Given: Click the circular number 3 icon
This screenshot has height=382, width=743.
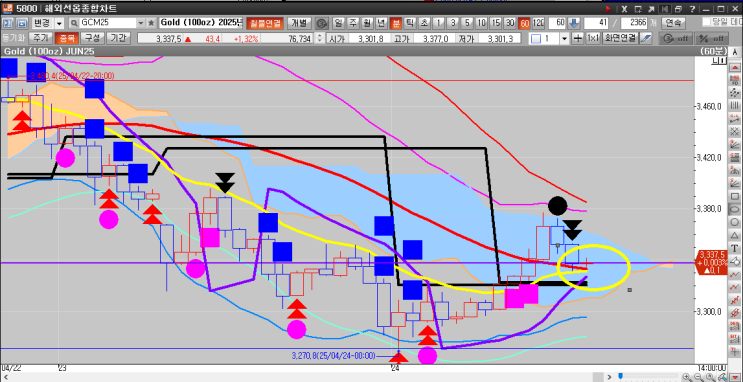Looking at the screenshot, I should coord(322,23).
